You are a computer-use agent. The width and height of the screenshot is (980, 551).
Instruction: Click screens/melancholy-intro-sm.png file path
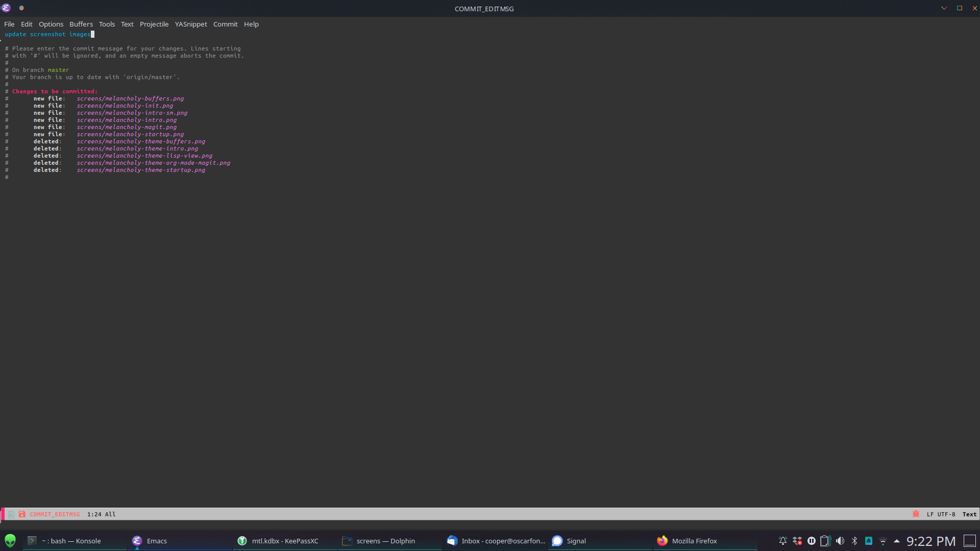(132, 113)
